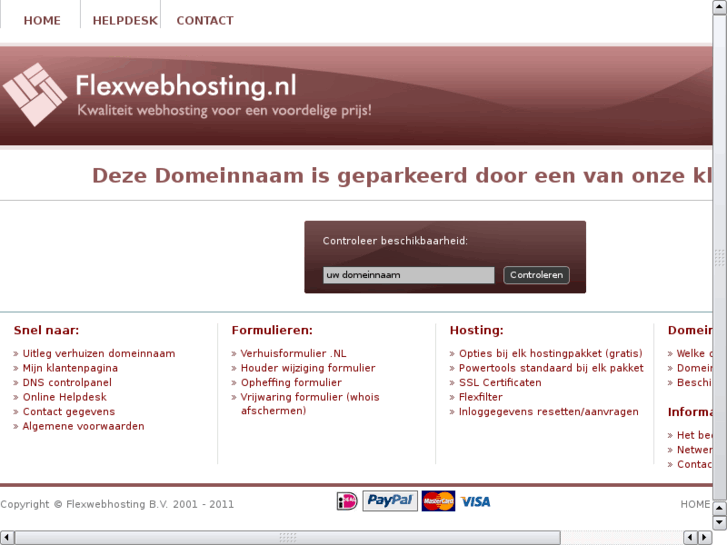Click the 'Deze Domeinnaam is geparkeerd' headline

pyautogui.click(x=402, y=176)
